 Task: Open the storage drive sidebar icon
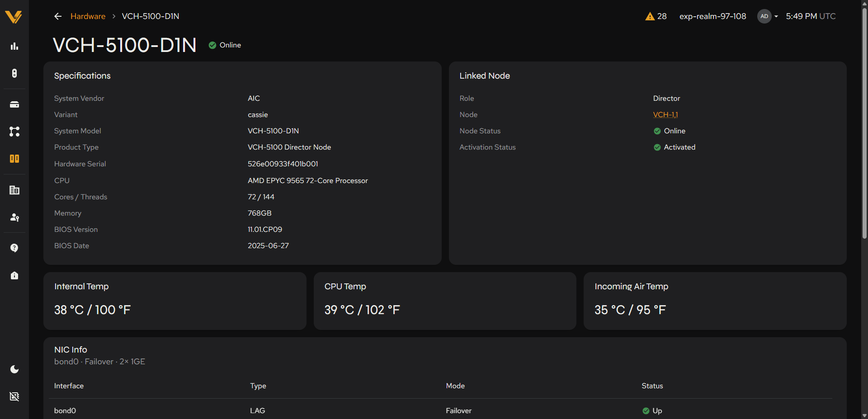[14, 104]
